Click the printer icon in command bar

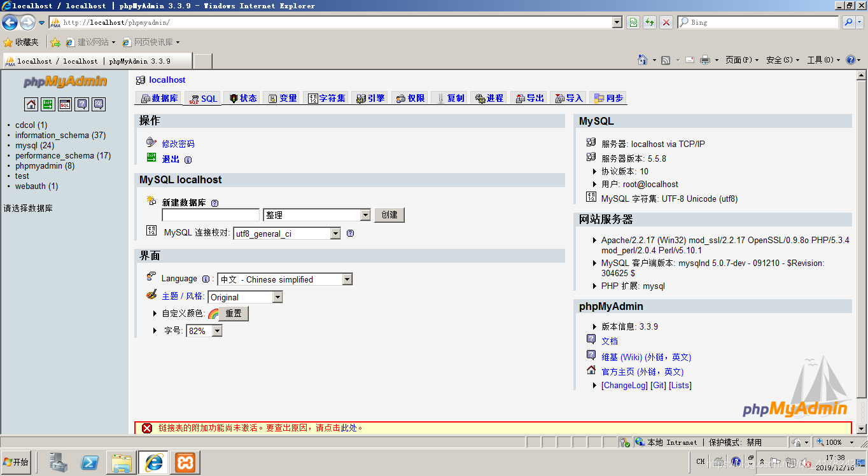point(705,60)
